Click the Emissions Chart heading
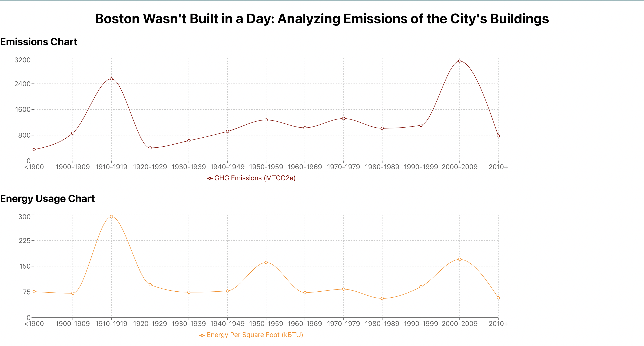 tap(39, 42)
